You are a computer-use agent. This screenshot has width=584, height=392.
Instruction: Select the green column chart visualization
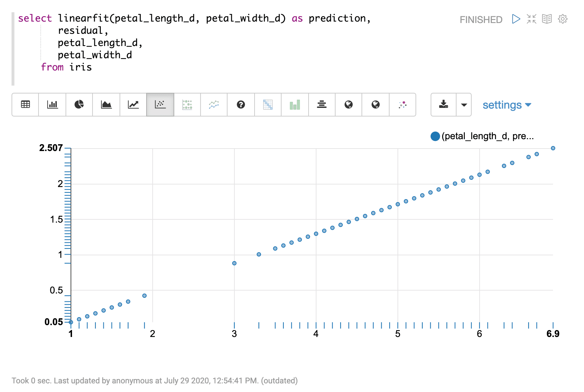[295, 105]
